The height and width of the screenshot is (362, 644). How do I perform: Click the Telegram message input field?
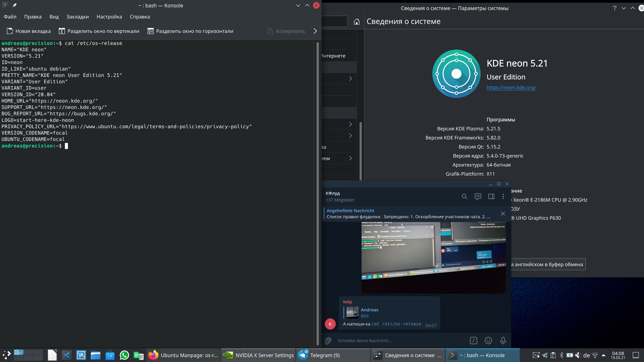tap(400, 341)
